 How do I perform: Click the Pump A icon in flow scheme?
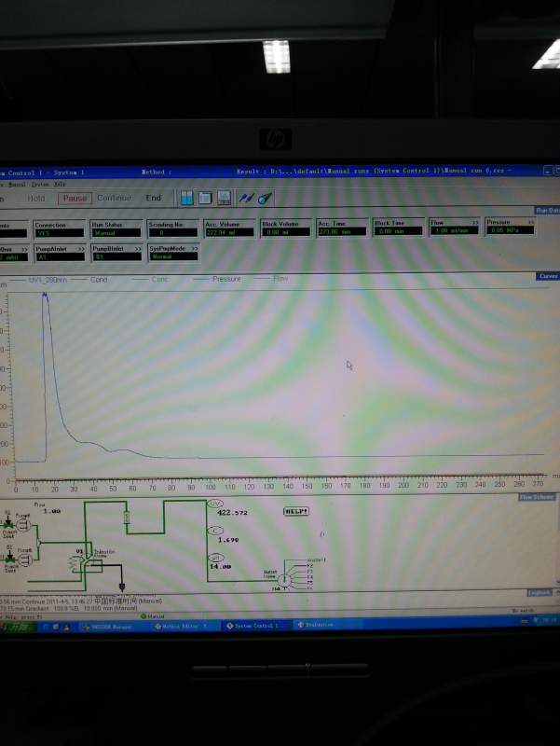tap(23, 525)
